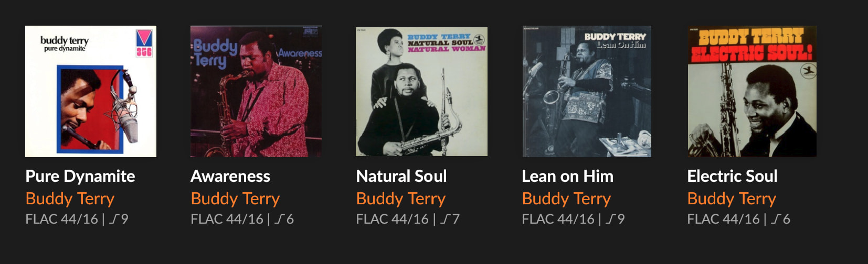Image resolution: width=868 pixels, height=264 pixels.
Task: Click the track count icon under Awareness
Action: click(x=280, y=219)
